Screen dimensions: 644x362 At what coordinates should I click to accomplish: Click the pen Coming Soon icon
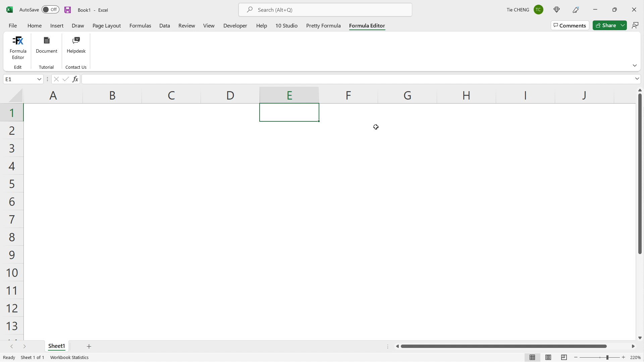576,10
